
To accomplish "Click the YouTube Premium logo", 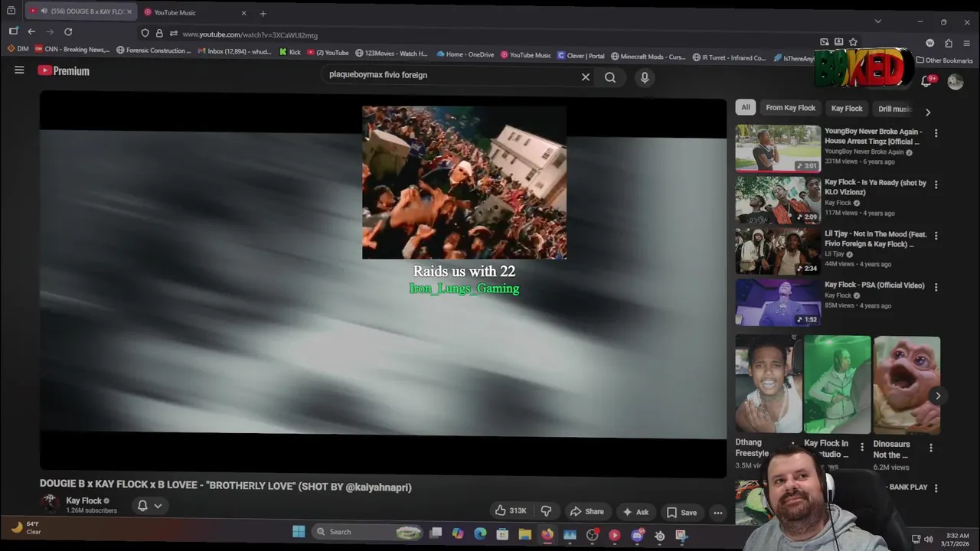I will point(64,70).
